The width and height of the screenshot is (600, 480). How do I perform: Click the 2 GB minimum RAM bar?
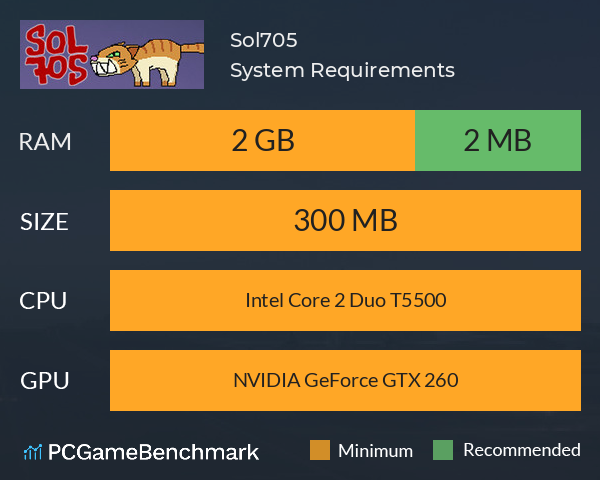[x=262, y=140]
